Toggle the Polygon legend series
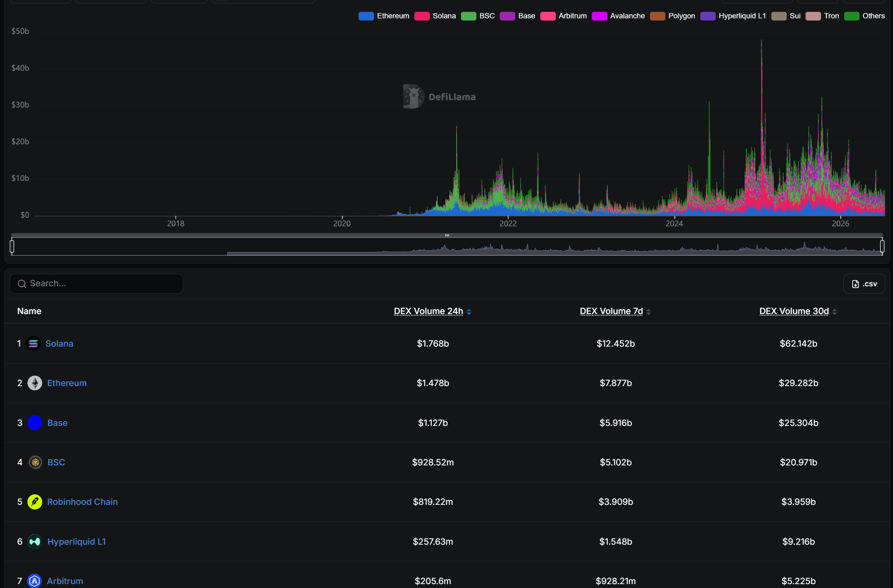The width and height of the screenshot is (893, 588). [672, 16]
